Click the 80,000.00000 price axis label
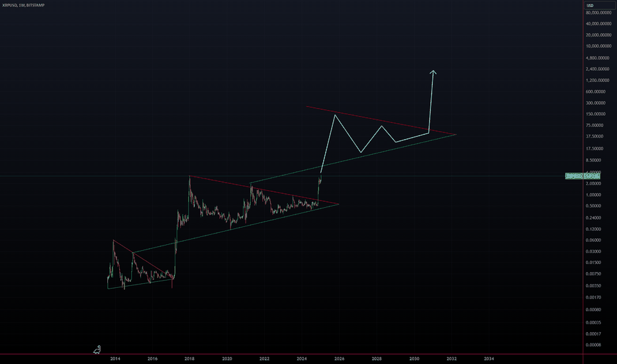The image size is (617, 364). coord(598,13)
